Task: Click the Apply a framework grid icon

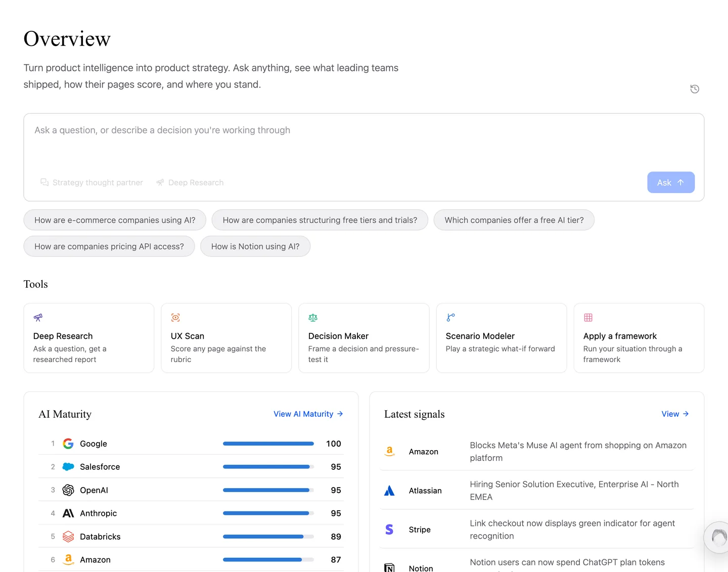Action: [x=588, y=318]
